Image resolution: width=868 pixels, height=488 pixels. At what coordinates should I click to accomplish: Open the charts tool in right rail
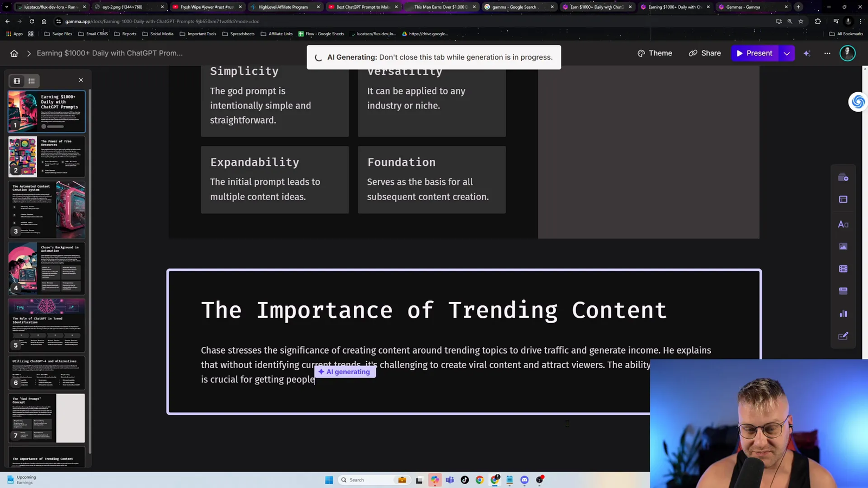[x=843, y=313]
